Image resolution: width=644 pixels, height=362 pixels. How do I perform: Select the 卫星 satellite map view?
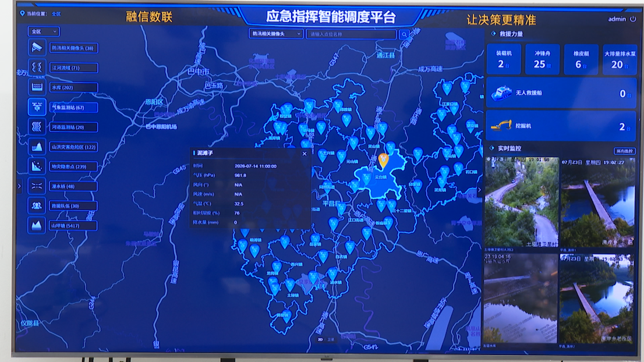331,339
